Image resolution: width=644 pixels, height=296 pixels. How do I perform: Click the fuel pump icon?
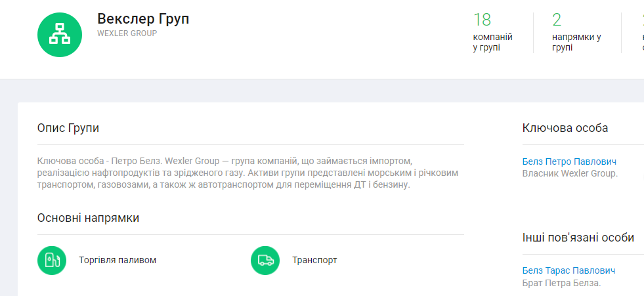[52, 260]
